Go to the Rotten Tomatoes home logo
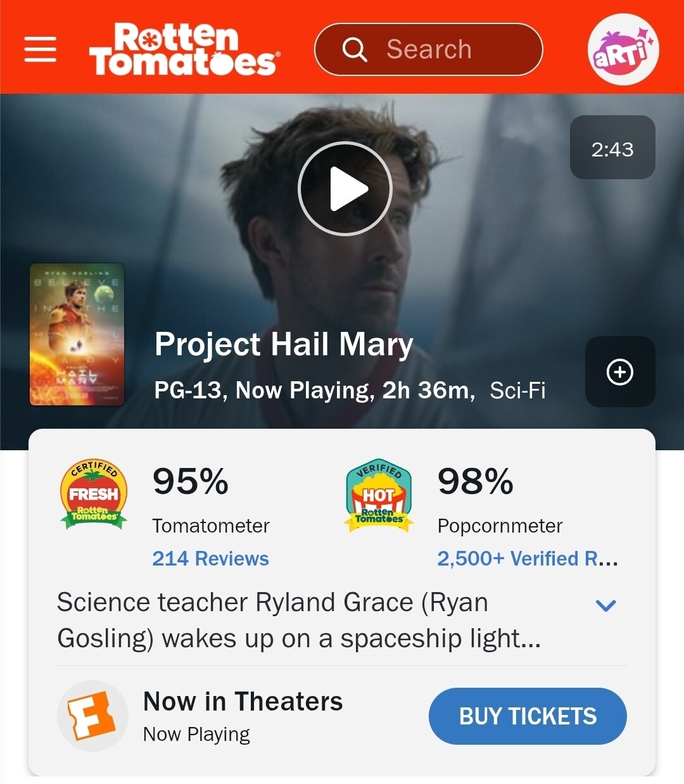Image resolution: width=684 pixels, height=784 pixels. pyautogui.click(x=184, y=49)
